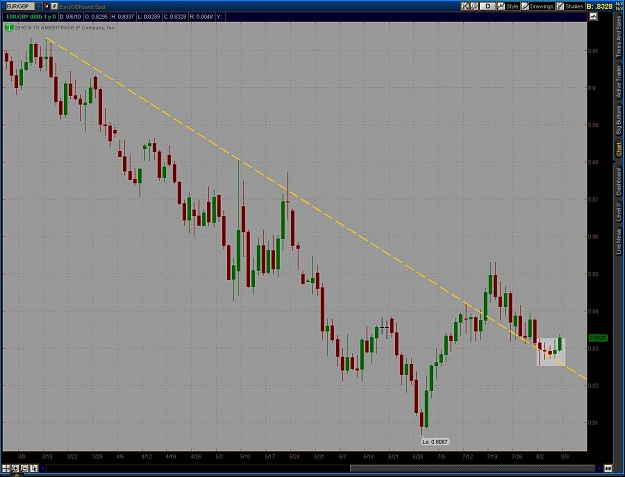This screenshot has height=477, width=625.
Task: Click the O: 0.8295 open value
Action: point(96,17)
